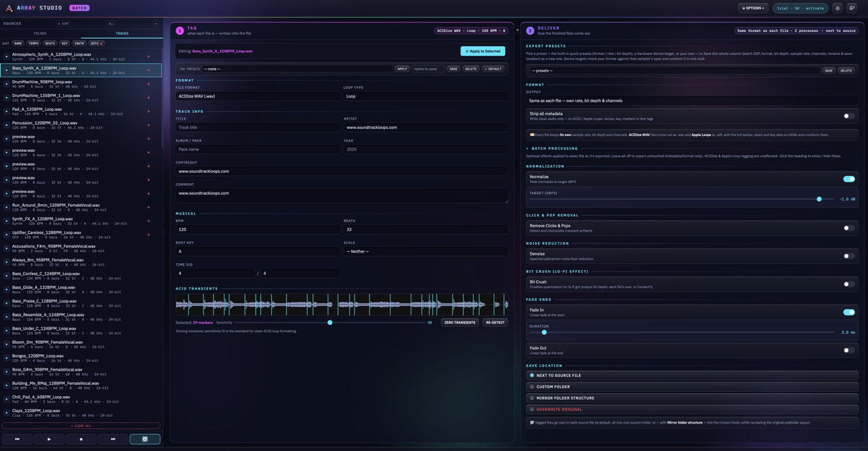Enable Remove Clicks & Pops switch

click(x=848, y=227)
